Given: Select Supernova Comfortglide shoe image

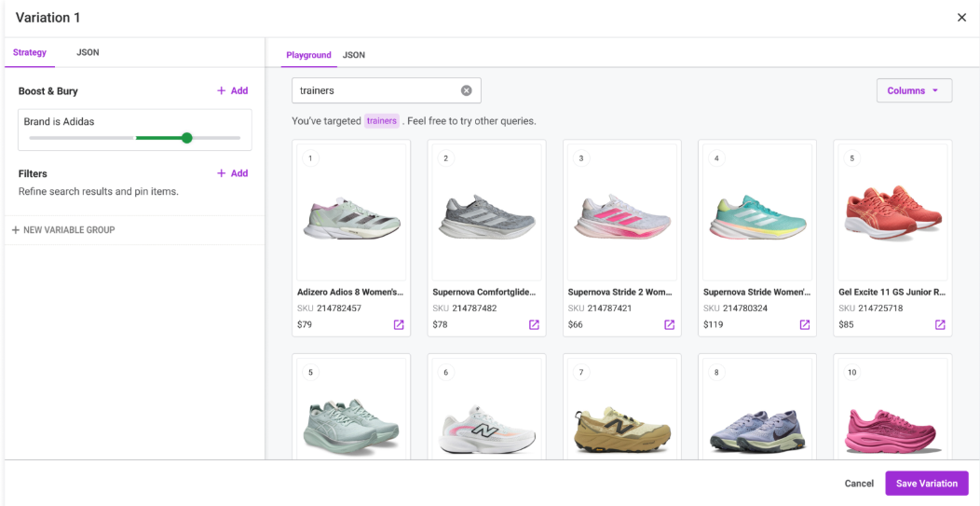Looking at the screenshot, I should [487, 217].
